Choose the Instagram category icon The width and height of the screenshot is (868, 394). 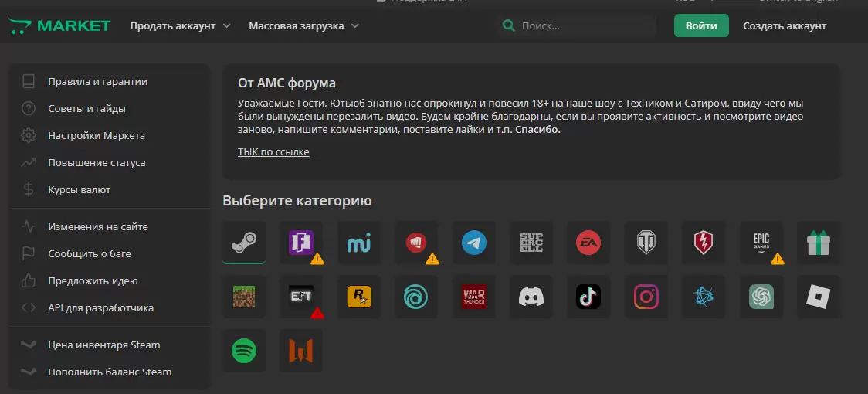tap(646, 297)
